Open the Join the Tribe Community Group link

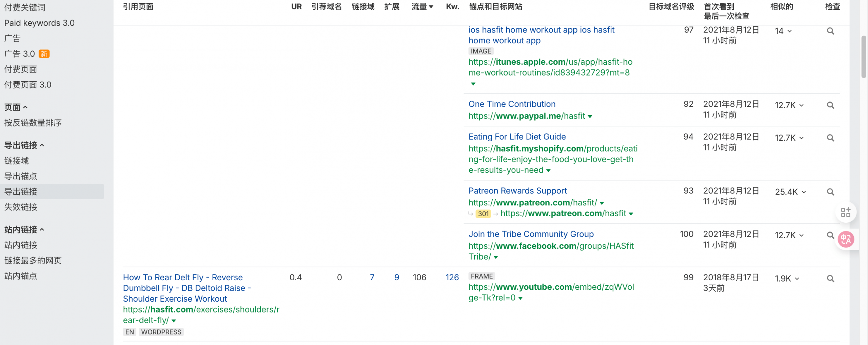pyautogui.click(x=531, y=234)
